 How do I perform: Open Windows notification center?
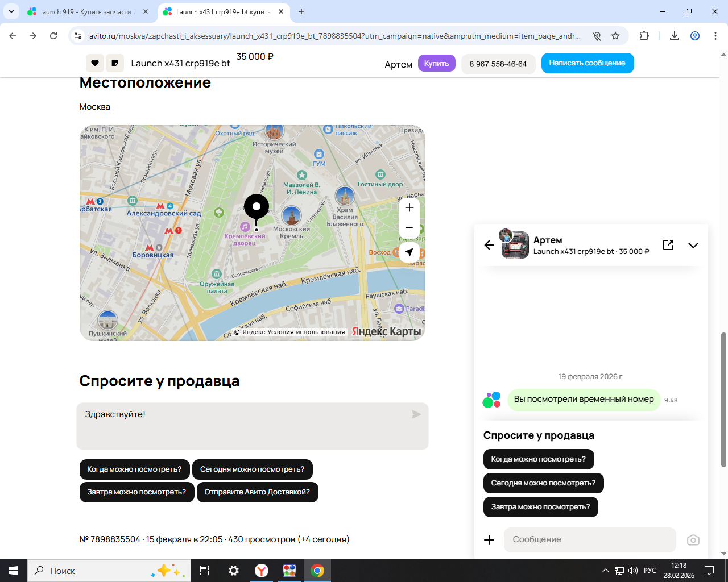pyautogui.click(x=709, y=571)
